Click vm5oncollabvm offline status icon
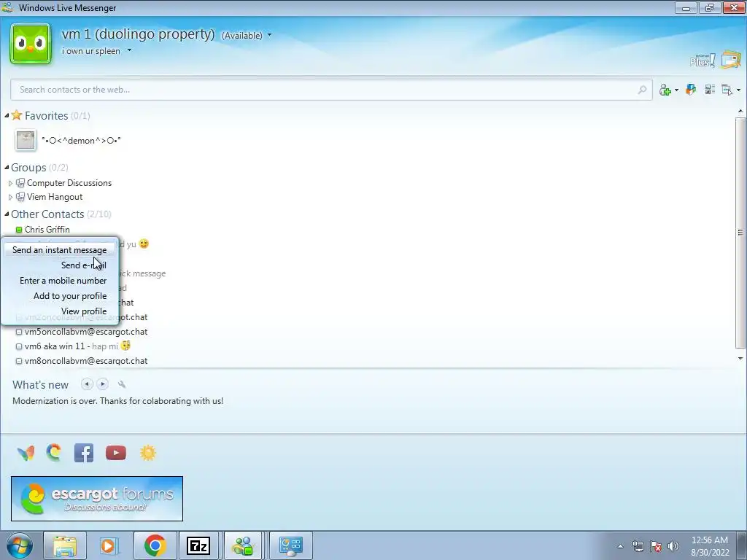 click(x=19, y=332)
